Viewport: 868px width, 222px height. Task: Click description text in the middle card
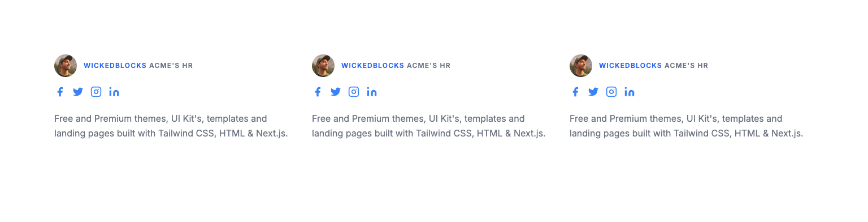[x=429, y=126]
